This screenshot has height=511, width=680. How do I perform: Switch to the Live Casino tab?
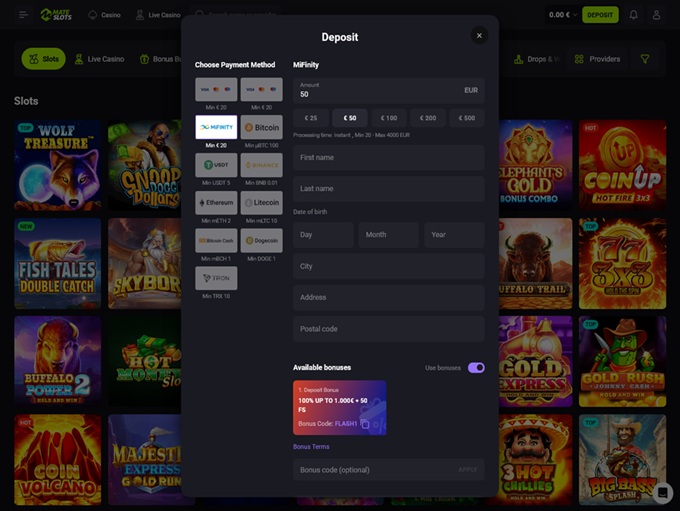point(100,59)
